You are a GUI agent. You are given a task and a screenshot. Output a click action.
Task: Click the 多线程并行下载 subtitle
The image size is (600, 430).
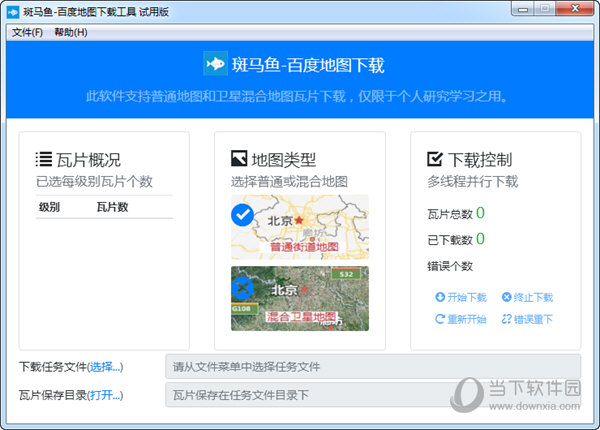tap(473, 181)
